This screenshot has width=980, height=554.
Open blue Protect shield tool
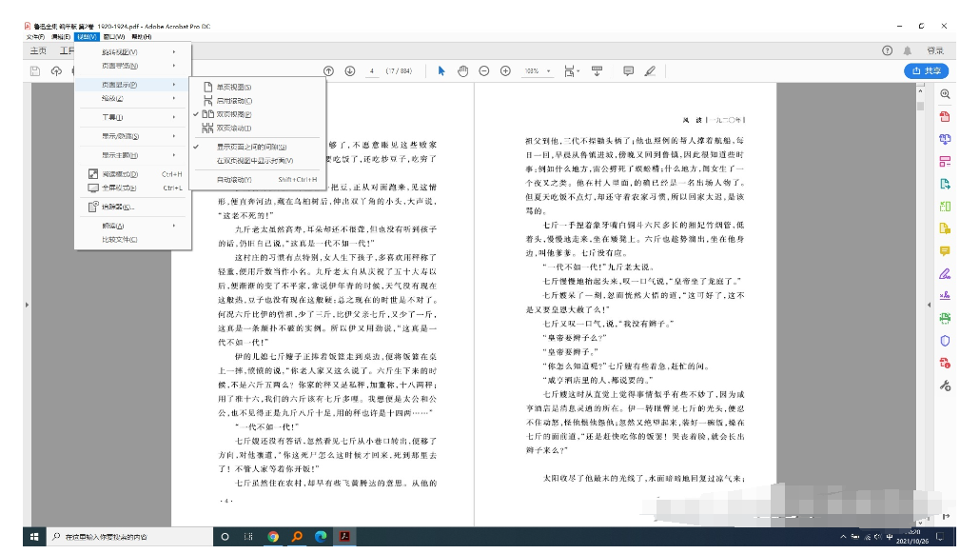[945, 341]
